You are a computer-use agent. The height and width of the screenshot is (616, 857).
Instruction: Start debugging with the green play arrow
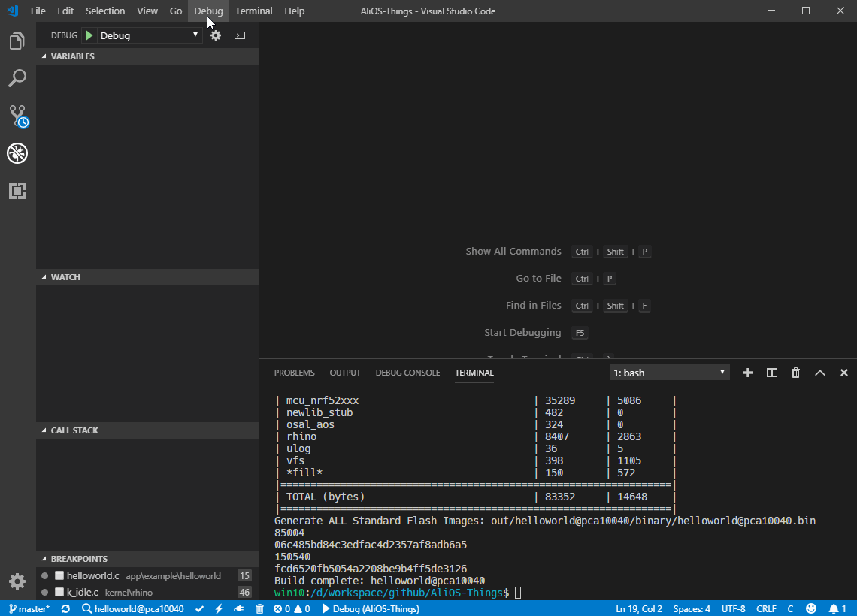(89, 35)
